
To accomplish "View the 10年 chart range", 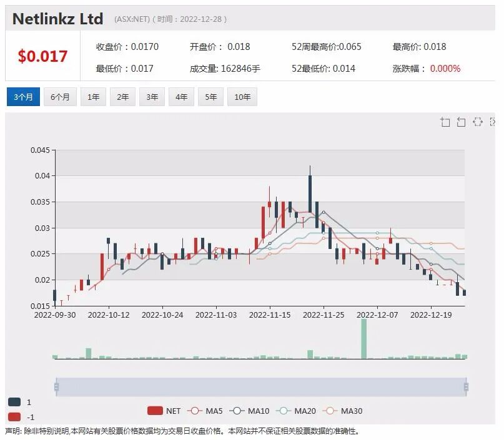I will coord(242,97).
